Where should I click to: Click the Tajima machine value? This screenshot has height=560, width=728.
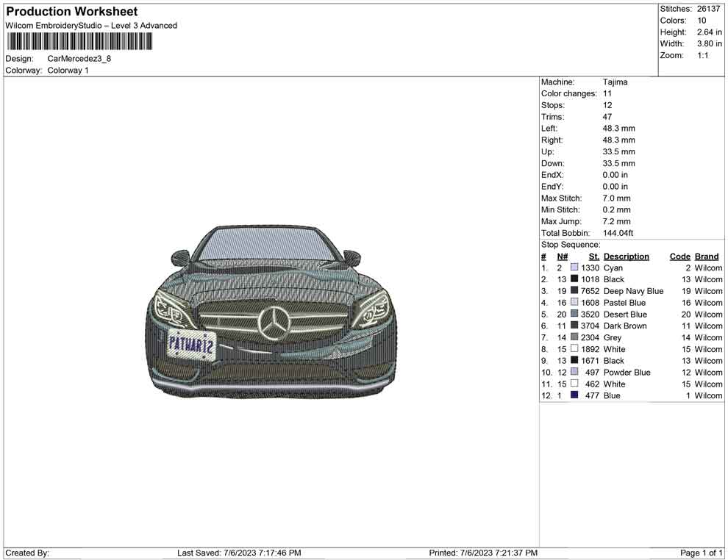pyautogui.click(x=615, y=82)
